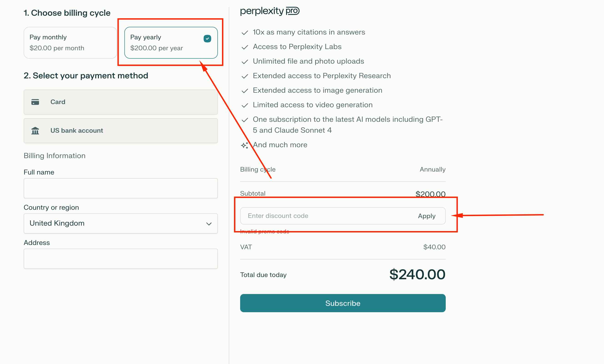The height and width of the screenshot is (364, 604).
Task: Apply the discount code
Action: (x=427, y=216)
